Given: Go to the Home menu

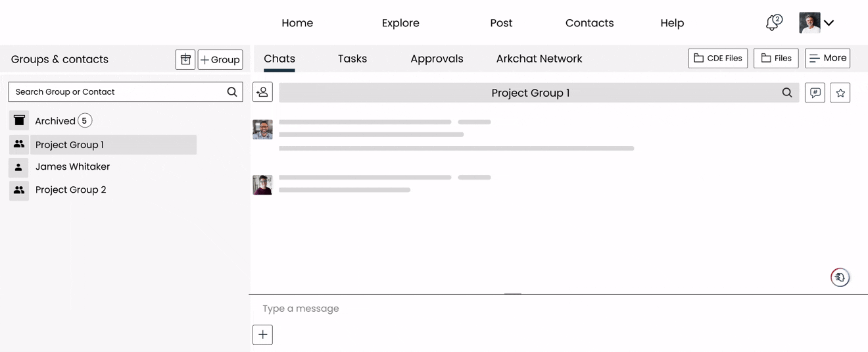Looking at the screenshot, I should click(x=297, y=23).
